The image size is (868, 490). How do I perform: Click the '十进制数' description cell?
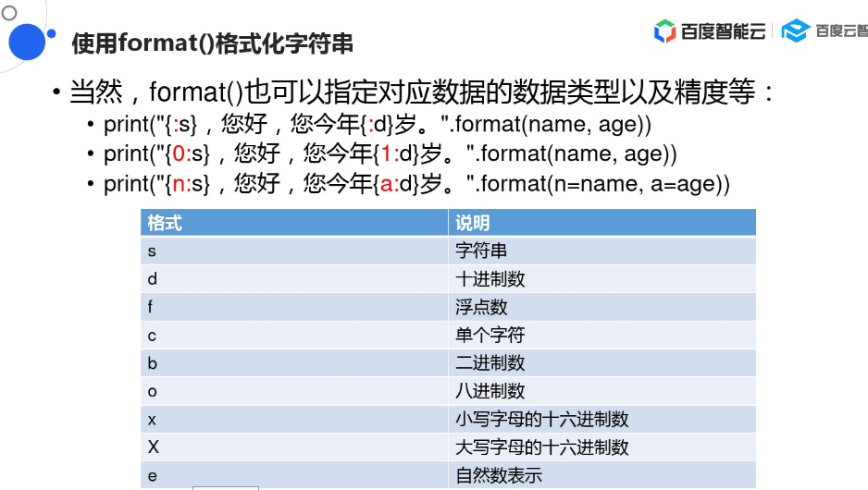tap(601, 278)
